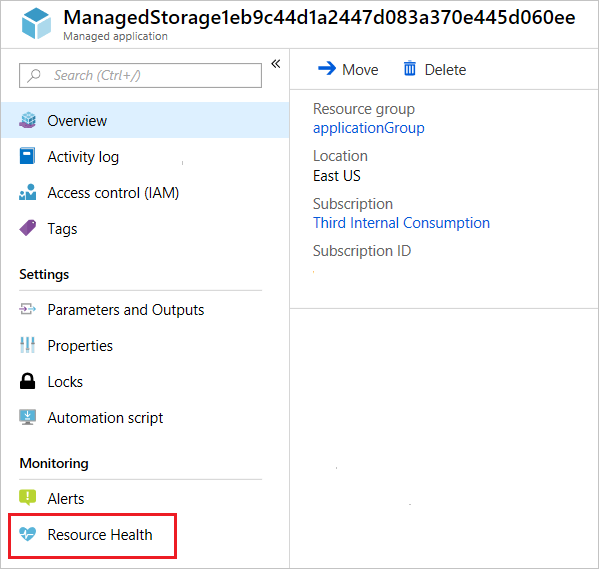Click the Settings section heading
The width and height of the screenshot is (599, 569).
pyautogui.click(x=44, y=274)
